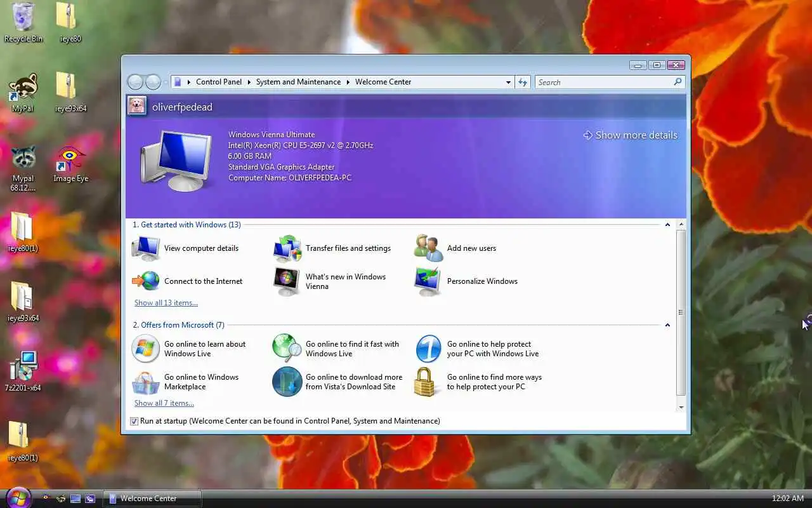Select the 7z2201-x64 installer desktop icon
The height and width of the screenshot is (508, 812).
[23, 371]
